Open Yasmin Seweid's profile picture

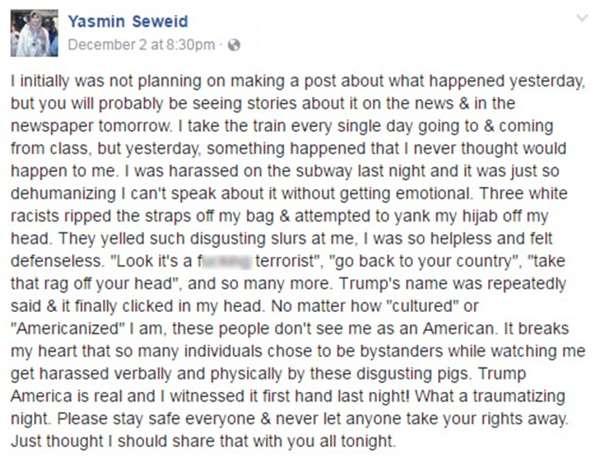point(34,33)
